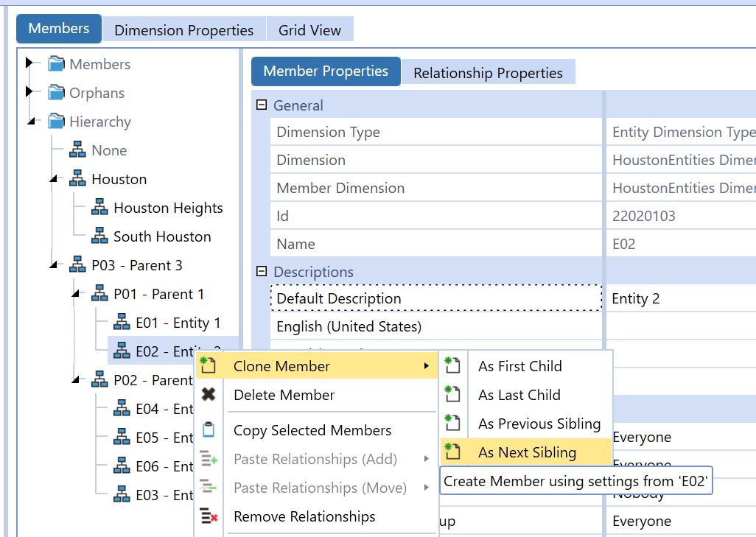Click the Copy Selected Members clipboard icon
The image size is (756, 537).
pyautogui.click(x=209, y=430)
